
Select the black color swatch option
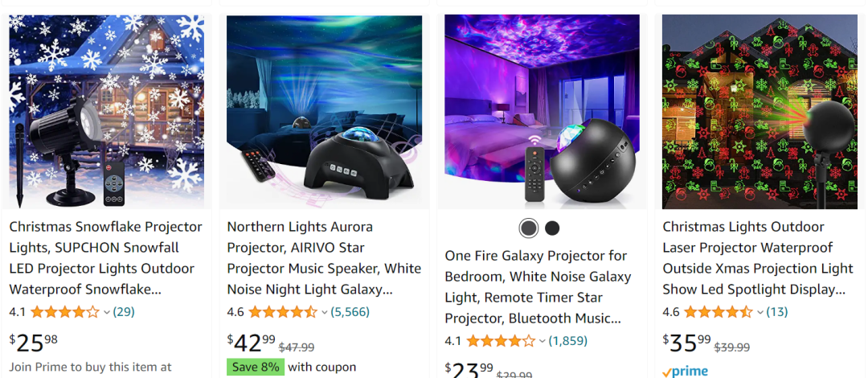coord(552,228)
